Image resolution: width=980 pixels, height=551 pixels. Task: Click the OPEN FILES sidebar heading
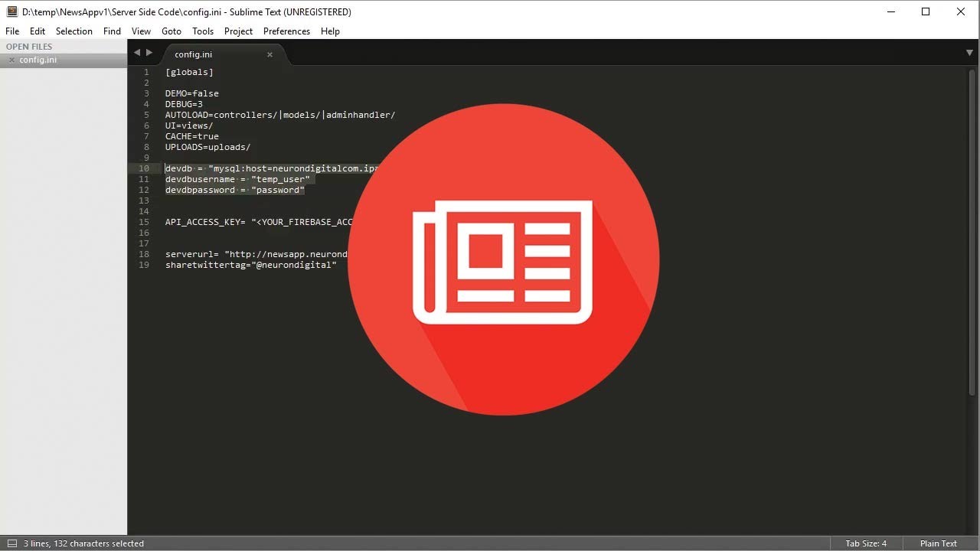[29, 47]
